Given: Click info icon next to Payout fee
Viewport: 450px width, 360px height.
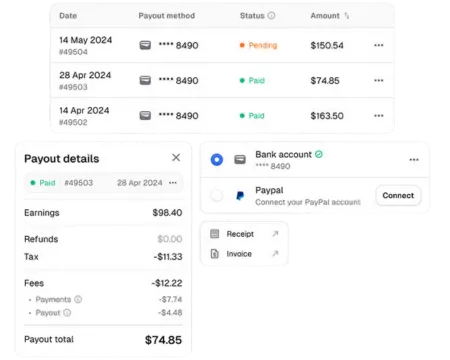Looking at the screenshot, I should 67,313.
